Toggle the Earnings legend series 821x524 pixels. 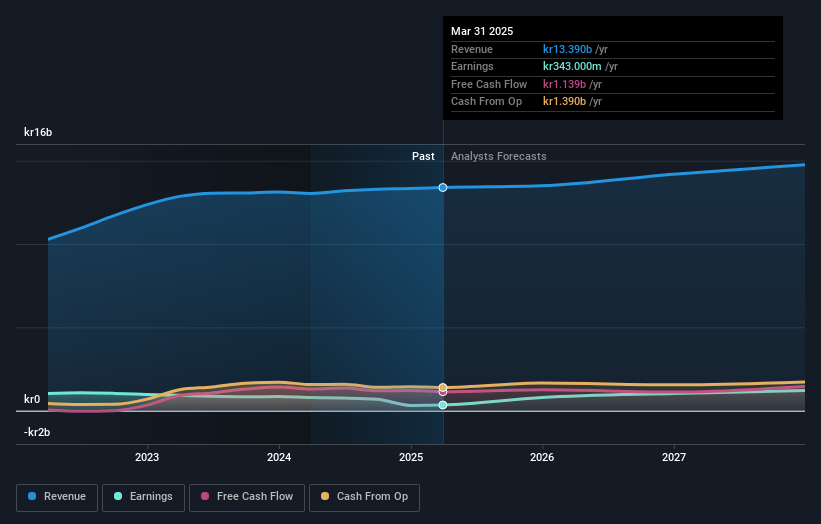tap(143, 497)
